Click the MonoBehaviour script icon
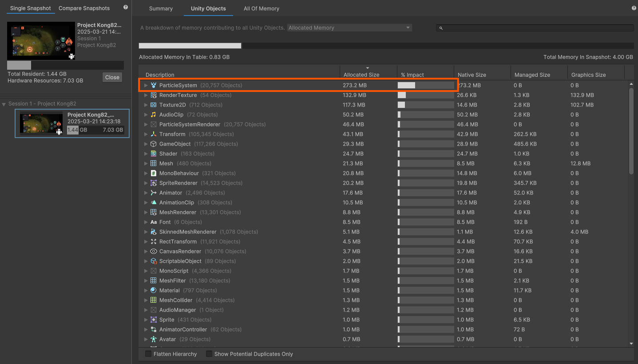 [154, 173]
